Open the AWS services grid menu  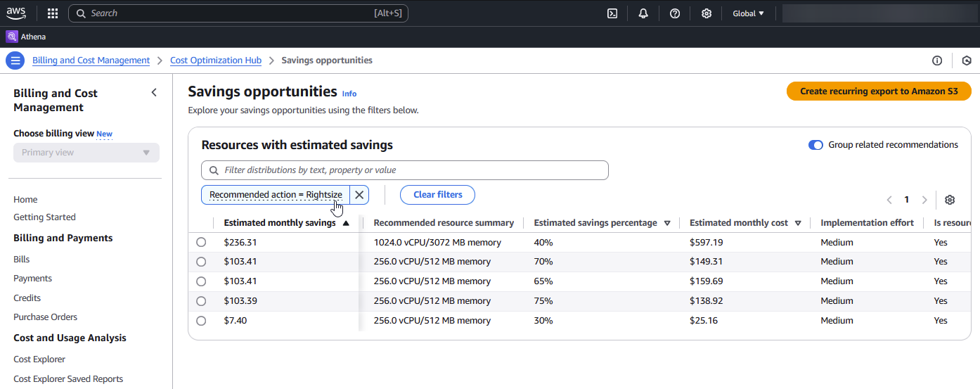[x=53, y=13]
